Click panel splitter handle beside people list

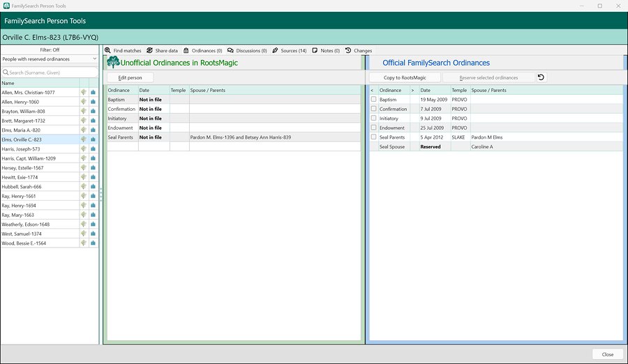point(101,195)
